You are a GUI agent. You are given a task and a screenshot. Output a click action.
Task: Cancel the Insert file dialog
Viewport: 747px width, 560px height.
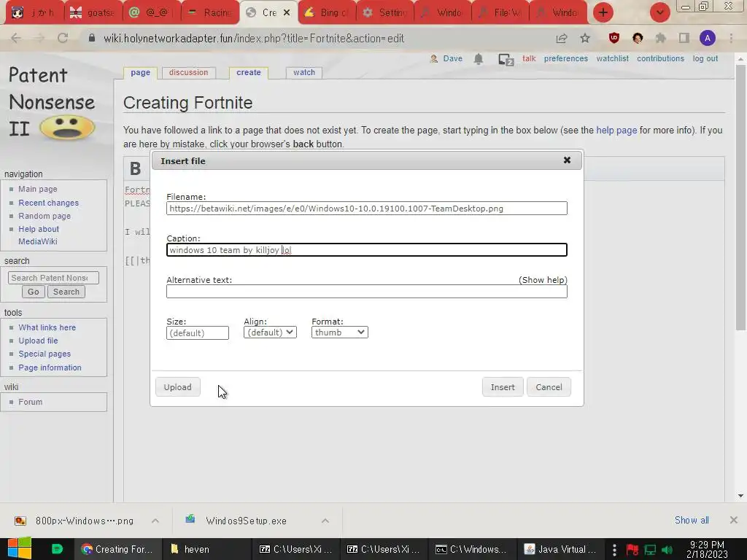pos(549,387)
